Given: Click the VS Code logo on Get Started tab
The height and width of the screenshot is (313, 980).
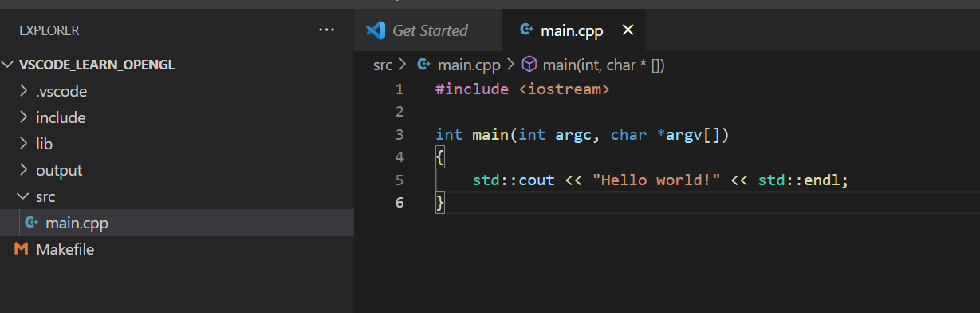Looking at the screenshot, I should 376,30.
